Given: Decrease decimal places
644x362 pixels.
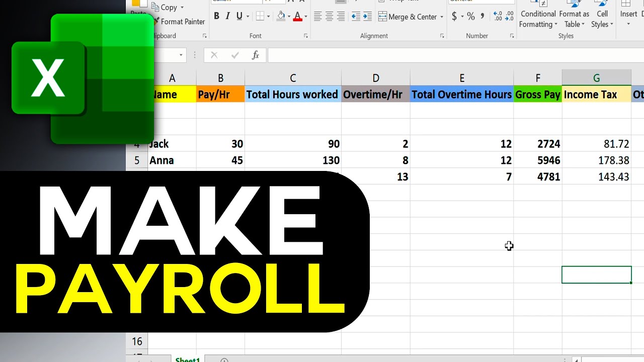Looking at the screenshot, I should tap(509, 17).
